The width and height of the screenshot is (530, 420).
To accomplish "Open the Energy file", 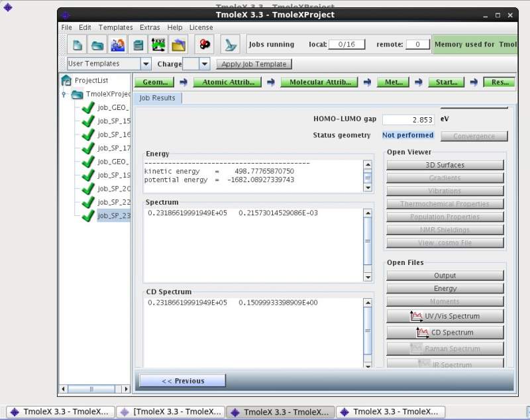I will tap(445, 289).
